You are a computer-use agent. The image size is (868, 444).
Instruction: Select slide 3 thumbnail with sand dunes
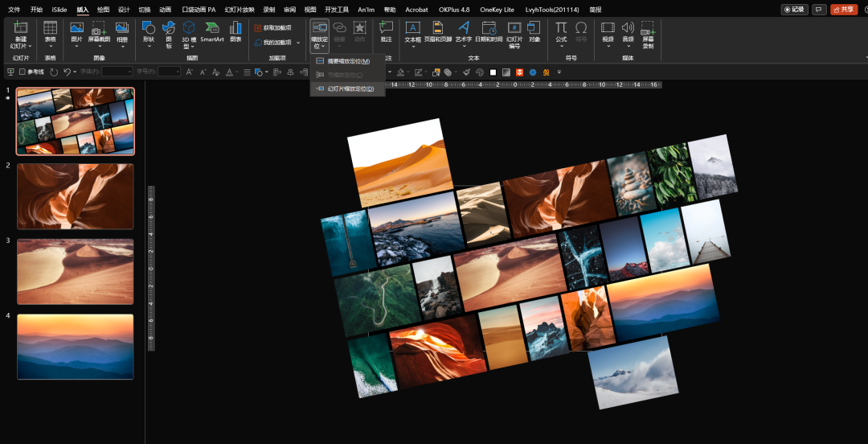click(76, 272)
